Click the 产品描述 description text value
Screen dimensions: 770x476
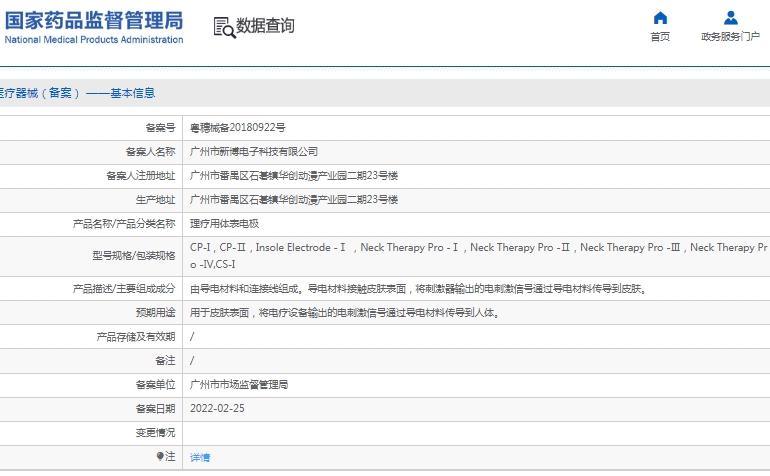[x=418, y=289]
